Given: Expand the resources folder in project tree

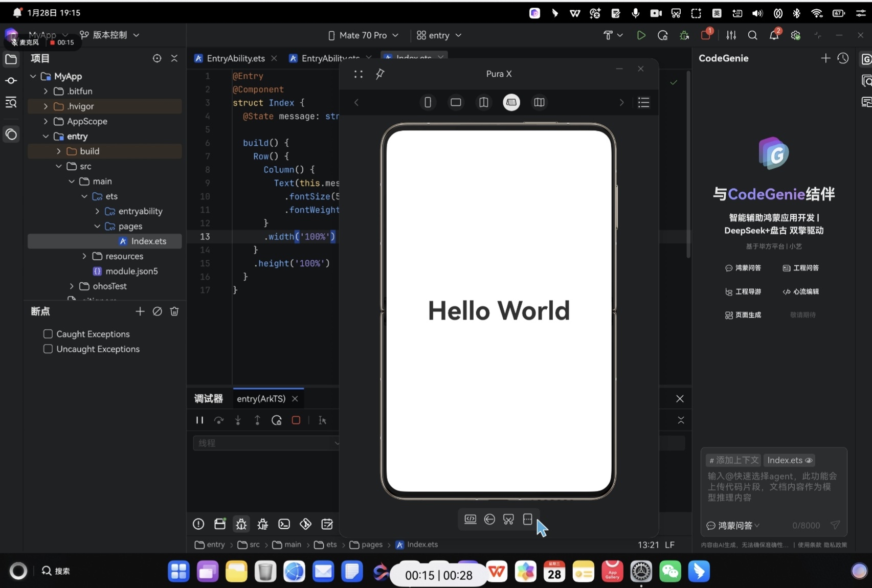Looking at the screenshot, I should pos(84,256).
